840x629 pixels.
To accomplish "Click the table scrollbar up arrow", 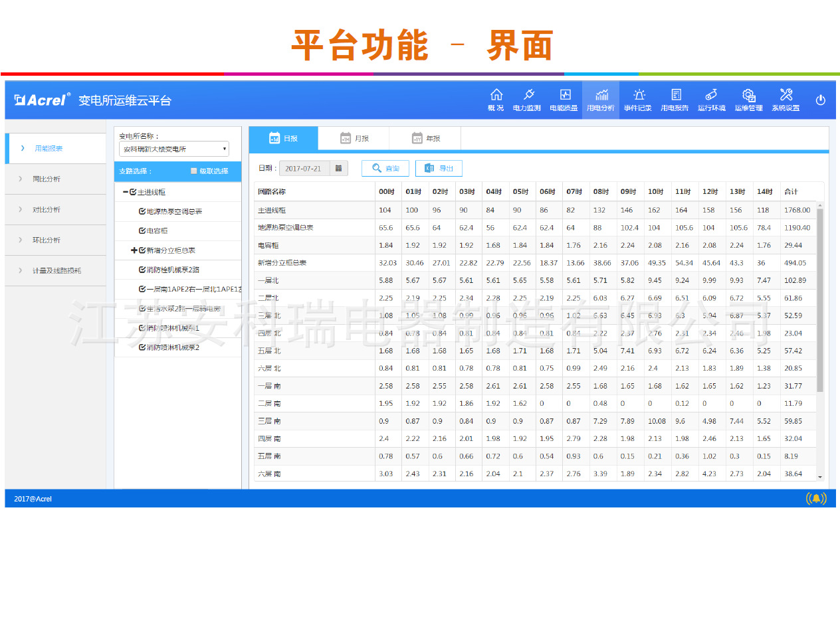I will (820, 205).
